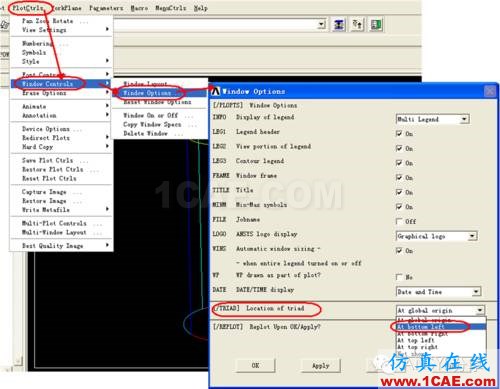
Task: Open the PlotCtrls menu
Action: tap(28, 8)
